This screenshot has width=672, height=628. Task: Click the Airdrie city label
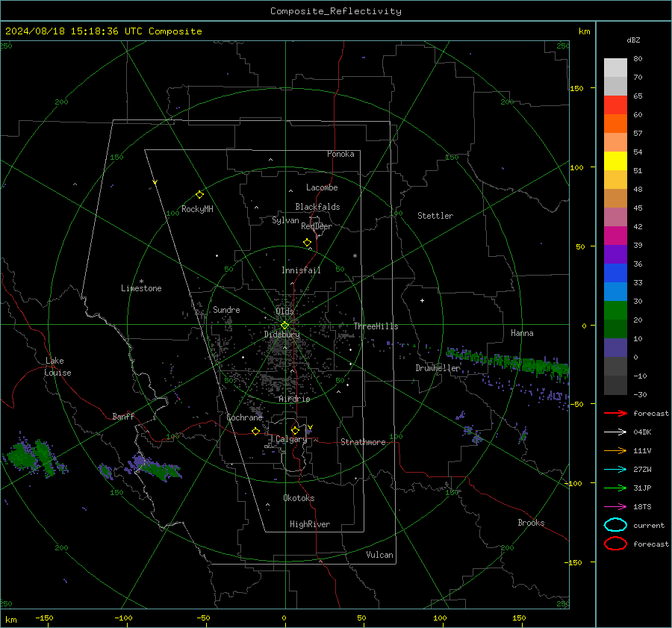pyautogui.click(x=294, y=399)
